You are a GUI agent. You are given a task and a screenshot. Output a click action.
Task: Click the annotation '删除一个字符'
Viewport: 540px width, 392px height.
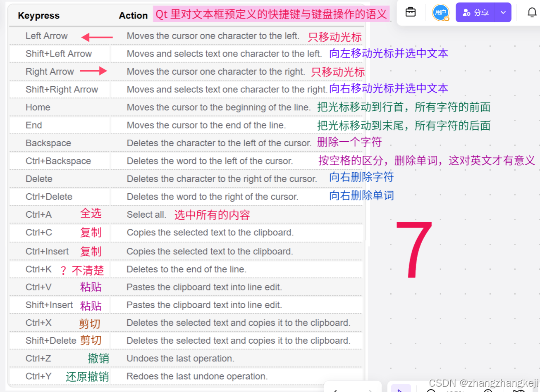click(349, 142)
